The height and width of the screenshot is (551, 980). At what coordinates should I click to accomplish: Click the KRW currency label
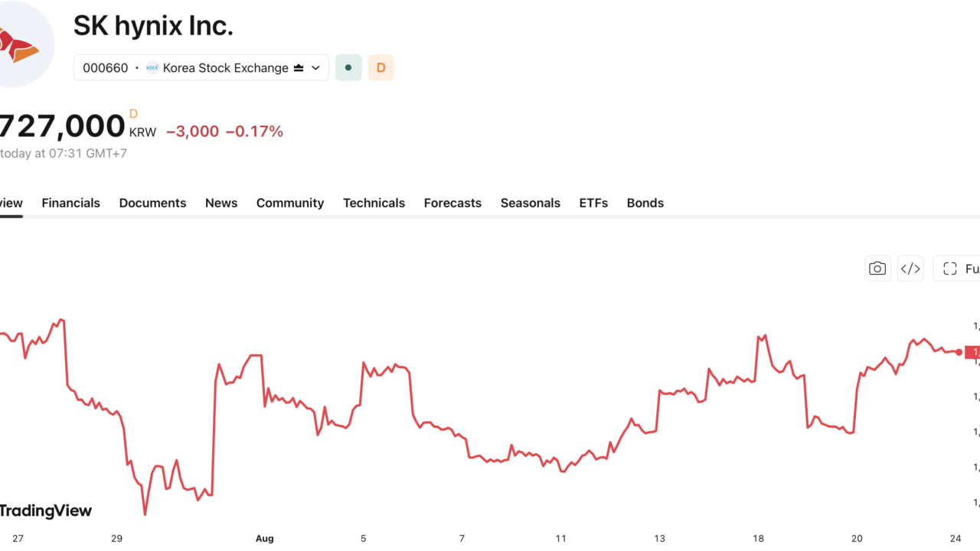tap(142, 132)
